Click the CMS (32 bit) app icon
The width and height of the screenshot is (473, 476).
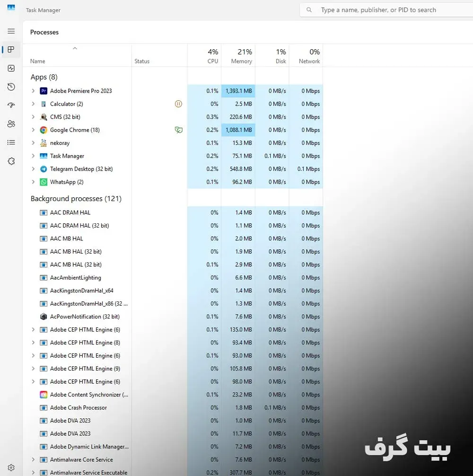pyautogui.click(x=44, y=117)
